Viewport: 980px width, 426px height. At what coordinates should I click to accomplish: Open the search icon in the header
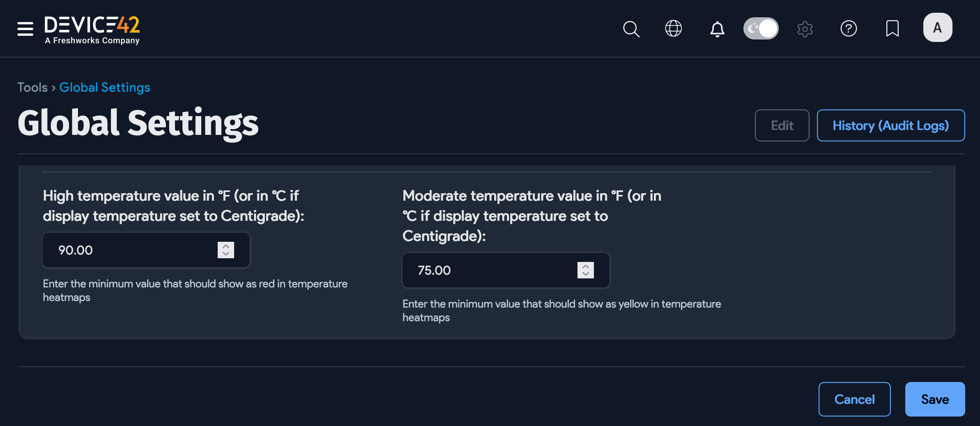pyautogui.click(x=631, y=29)
